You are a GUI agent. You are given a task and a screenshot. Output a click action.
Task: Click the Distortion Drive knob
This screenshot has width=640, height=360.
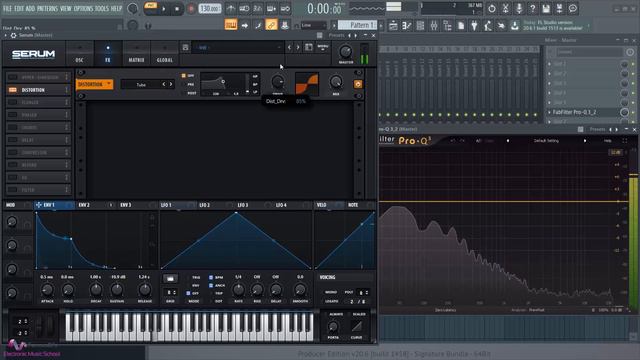coord(278,82)
